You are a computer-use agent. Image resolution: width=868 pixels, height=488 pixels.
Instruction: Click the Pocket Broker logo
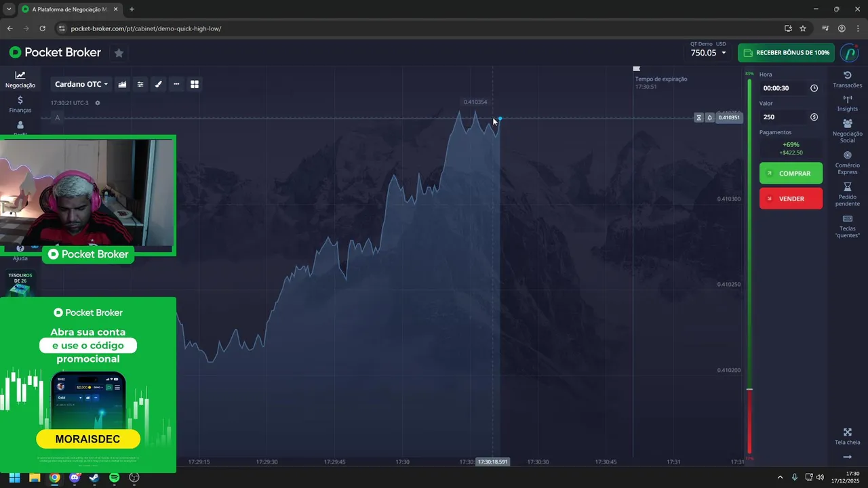coord(55,52)
